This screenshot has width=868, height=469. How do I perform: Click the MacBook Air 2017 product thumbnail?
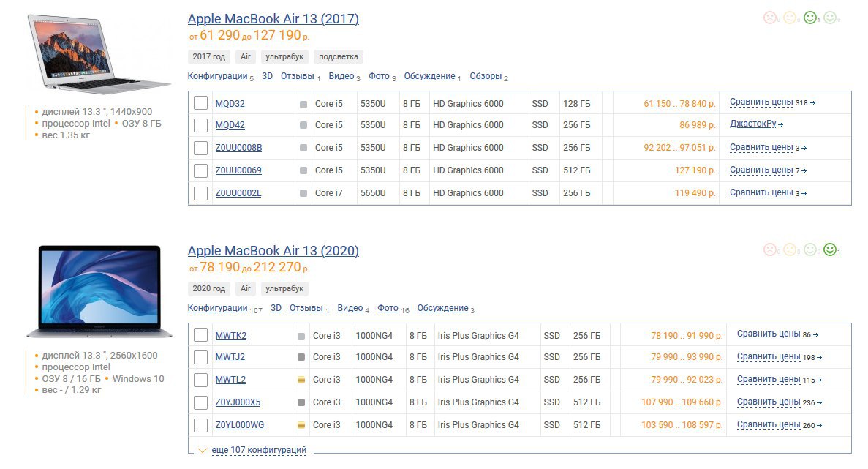[99, 53]
